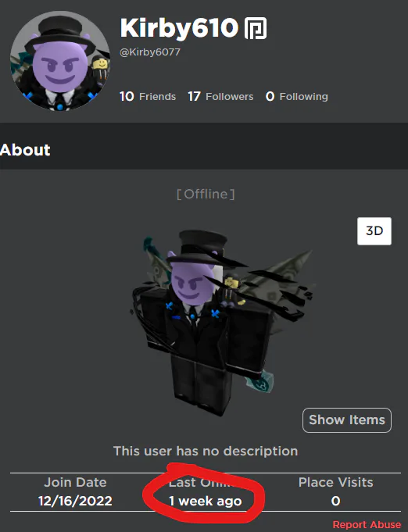View the 17 Followers list

tap(220, 96)
